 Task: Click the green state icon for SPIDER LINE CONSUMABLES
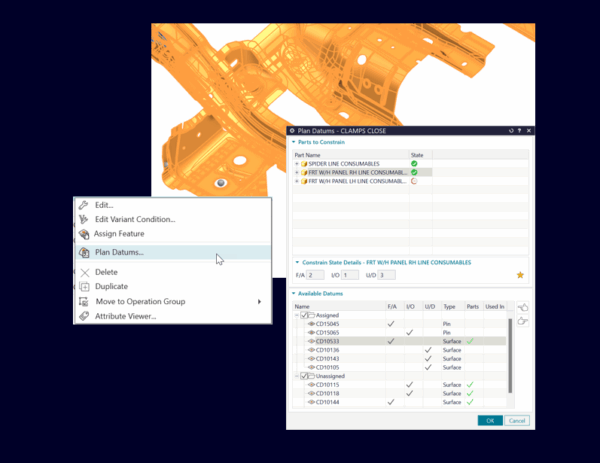pos(414,163)
